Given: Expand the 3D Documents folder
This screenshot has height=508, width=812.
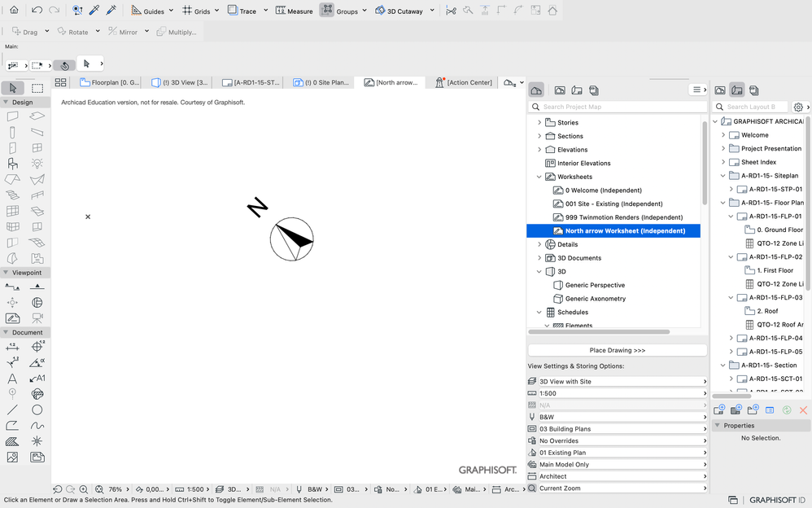Looking at the screenshot, I should point(539,257).
